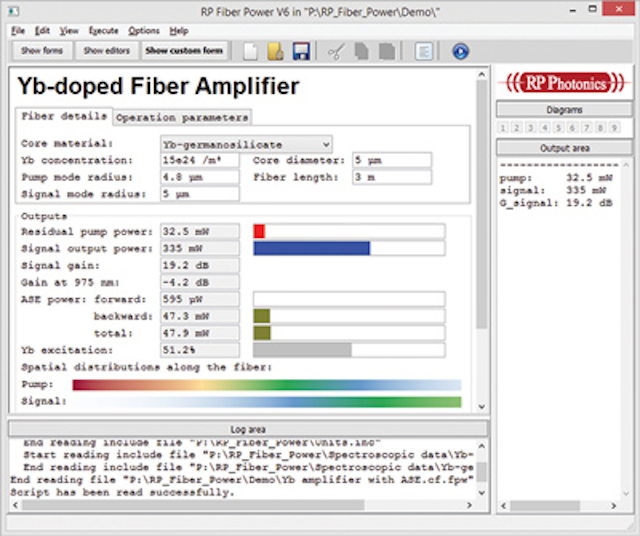Screen dimensions: 640x536
Task: Open the File menu
Action: [18, 31]
